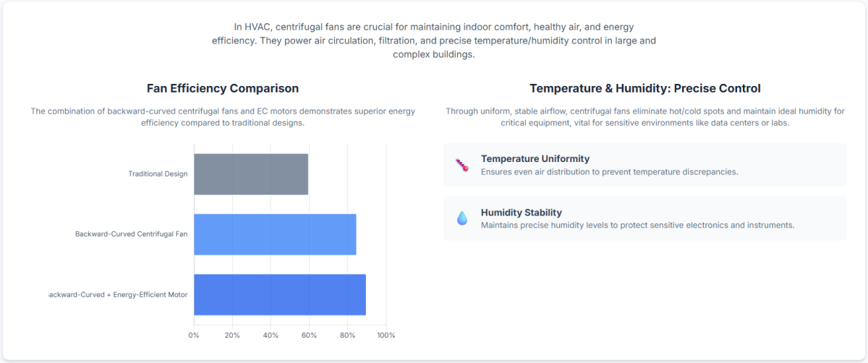Click the water droplet icon beside Humidity Stability
The image size is (868, 363).
[462, 218]
